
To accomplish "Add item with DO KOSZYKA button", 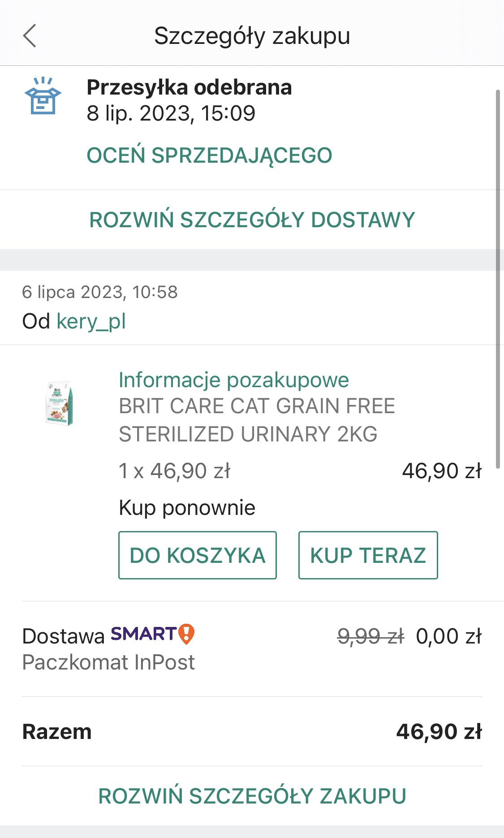I will coord(198,555).
